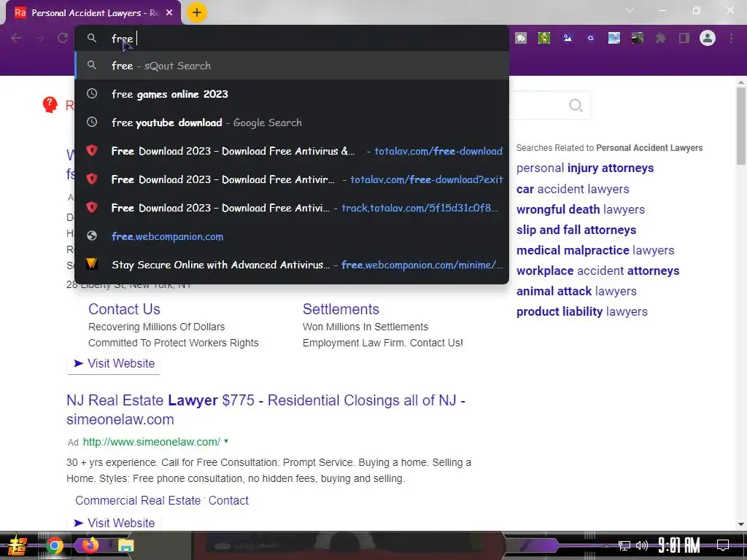Go back with the browser back arrow
This screenshot has width=747, height=560.
click(x=16, y=38)
